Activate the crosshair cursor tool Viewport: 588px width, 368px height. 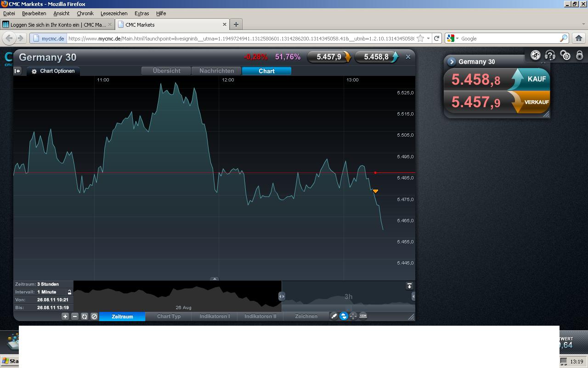pyautogui.click(x=353, y=316)
